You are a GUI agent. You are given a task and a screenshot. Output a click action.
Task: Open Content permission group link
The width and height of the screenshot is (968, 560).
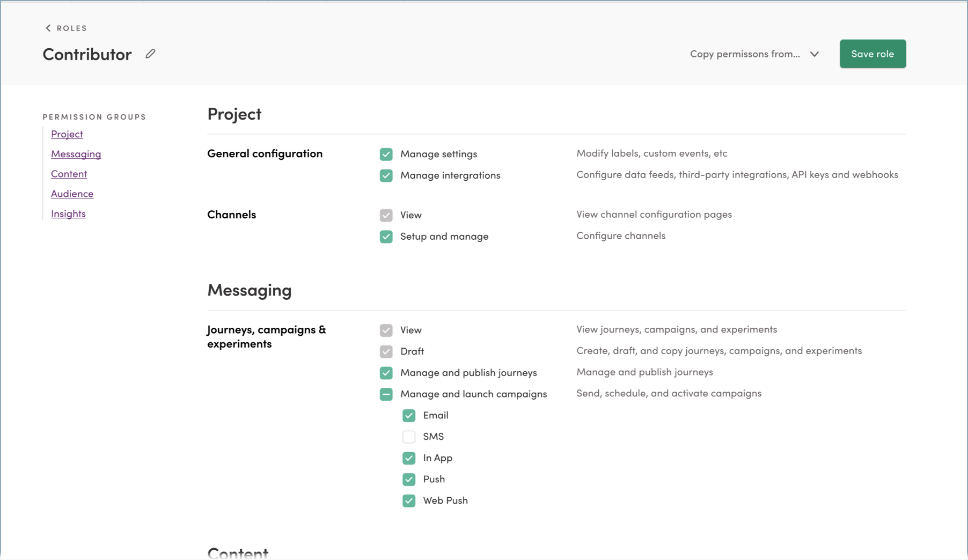[x=69, y=174]
